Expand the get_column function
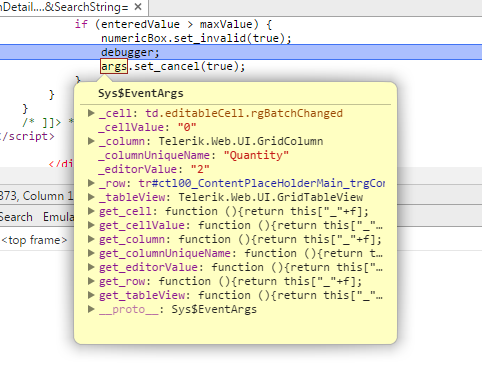Image resolution: width=482 pixels, height=380 pixels. pos(91,239)
